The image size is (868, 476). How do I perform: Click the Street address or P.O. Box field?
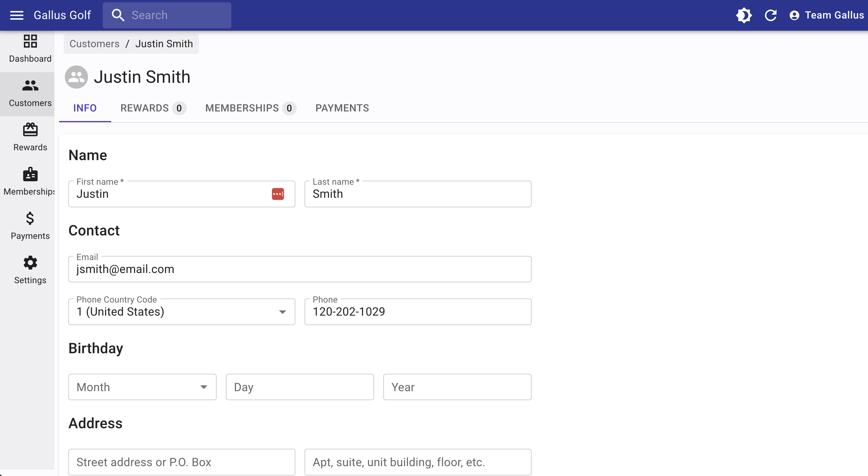point(182,462)
